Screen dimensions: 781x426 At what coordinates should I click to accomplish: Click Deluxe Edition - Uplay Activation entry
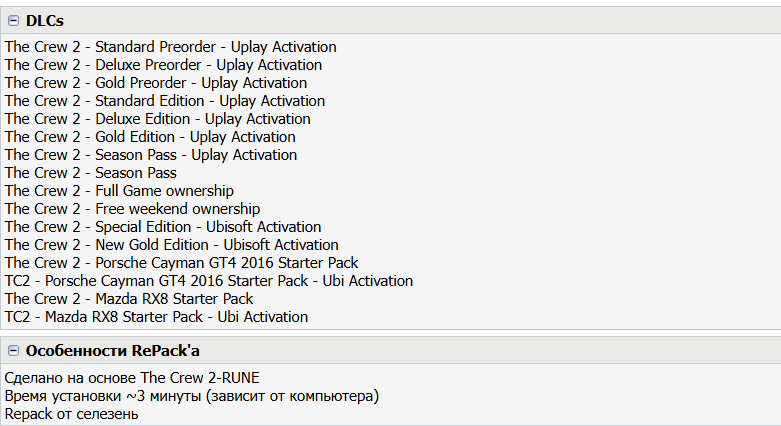(x=158, y=119)
